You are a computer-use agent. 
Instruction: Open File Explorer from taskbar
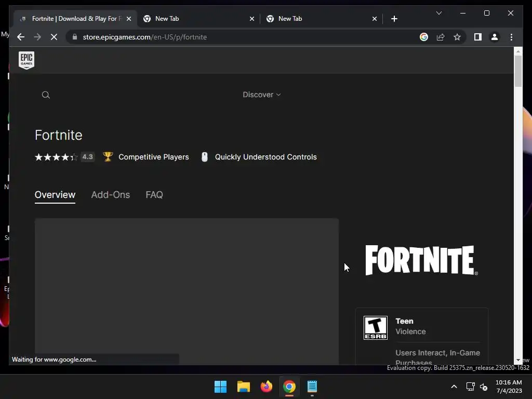[243, 387]
